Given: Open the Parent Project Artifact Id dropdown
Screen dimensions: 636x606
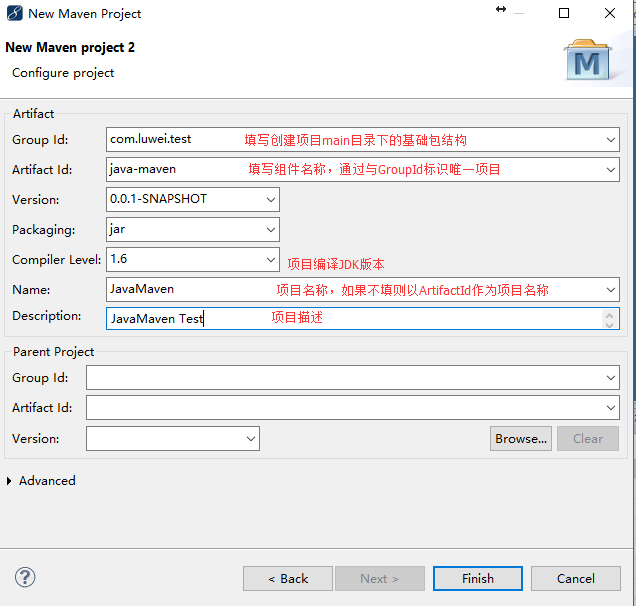Looking at the screenshot, I should [610, 408].
